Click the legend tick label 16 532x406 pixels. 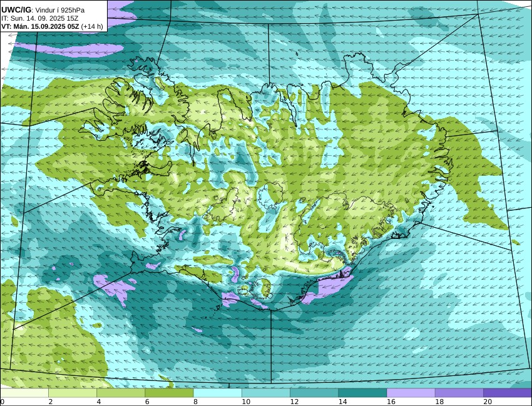tap(391, 402)
